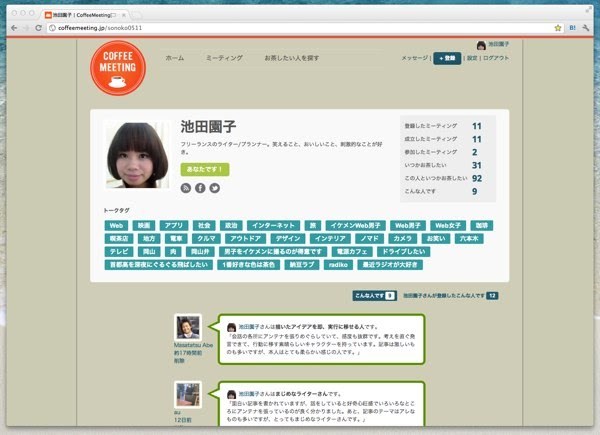This screenshot has width=600, height=435.
Task: Open the ホーム navigation item
Action: 175,59
